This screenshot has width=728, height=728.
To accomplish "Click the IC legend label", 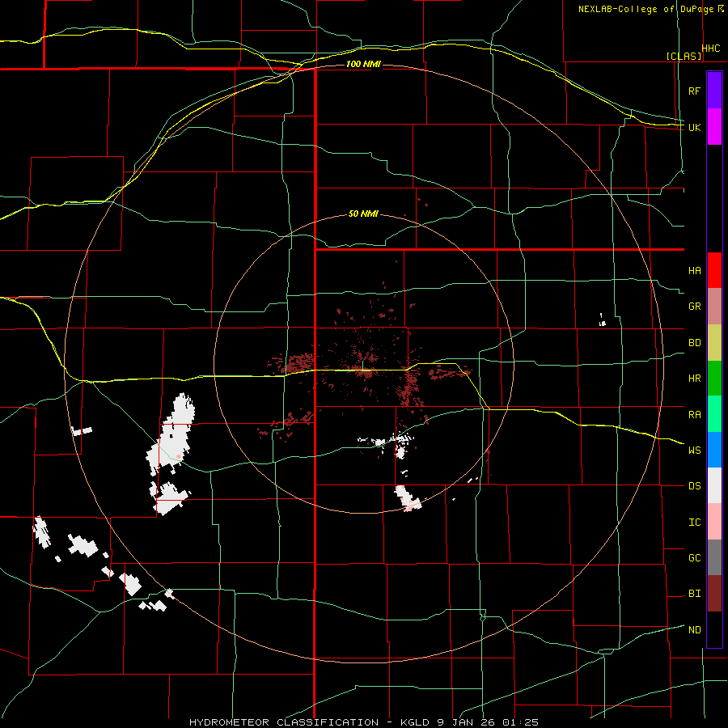I will 694,523.
